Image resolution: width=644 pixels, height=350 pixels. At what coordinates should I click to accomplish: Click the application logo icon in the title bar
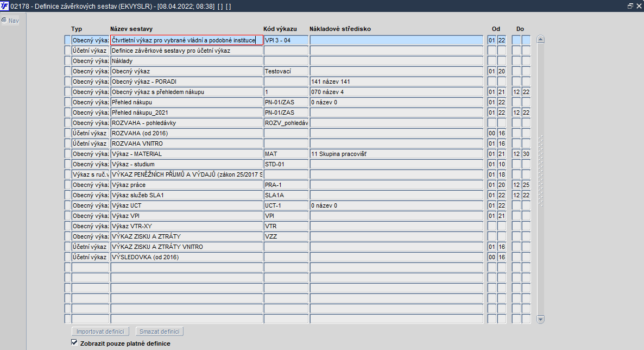click(4, 6)
